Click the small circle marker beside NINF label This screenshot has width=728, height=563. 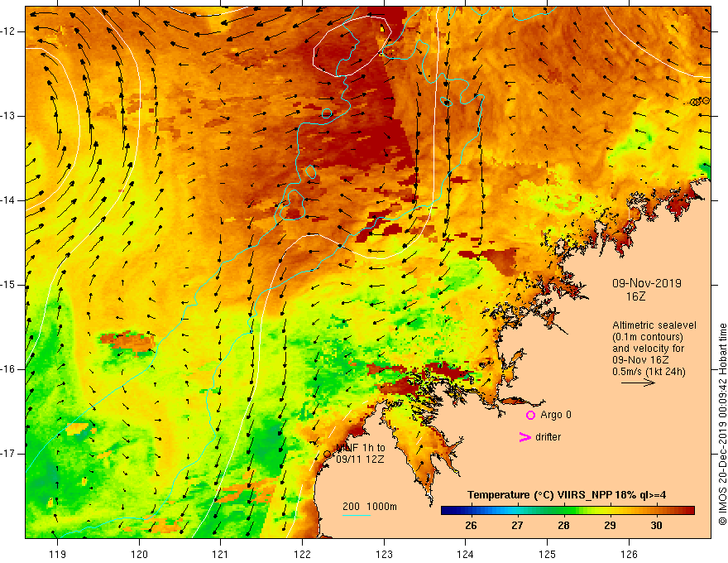click(x=327, y=454)
